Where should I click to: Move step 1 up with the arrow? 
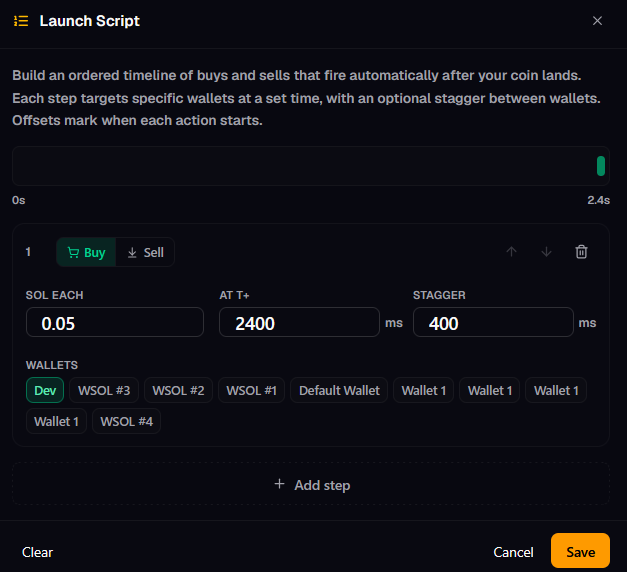click(511, 252)
